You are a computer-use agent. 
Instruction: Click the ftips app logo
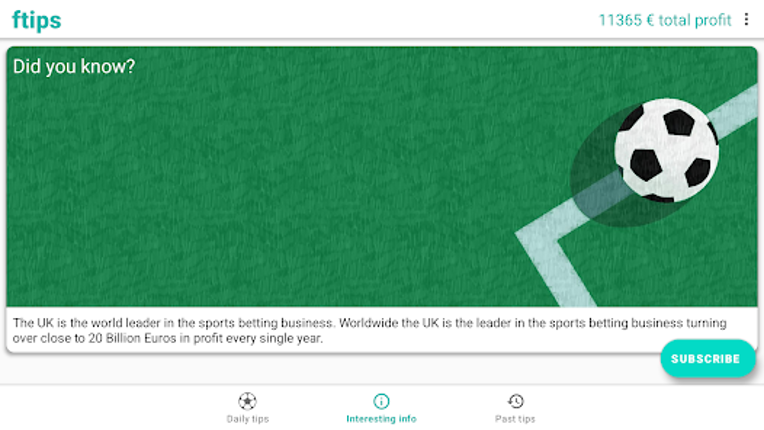36,20
